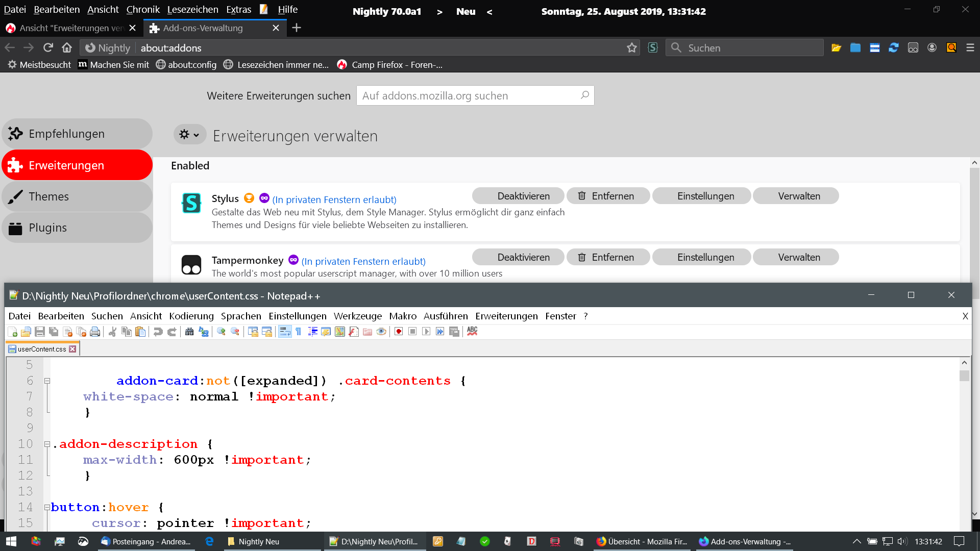Image resolution: width=980 pixels, height=551 pixels.
Task: Click the spell check ABC icon
Action: click(472, 331)
